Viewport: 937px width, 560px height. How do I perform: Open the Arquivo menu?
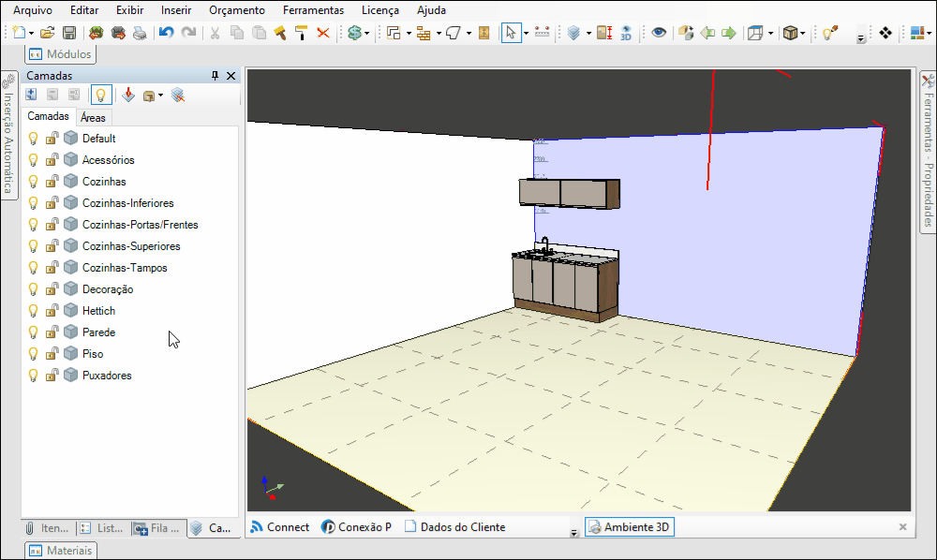click(32, 10)
